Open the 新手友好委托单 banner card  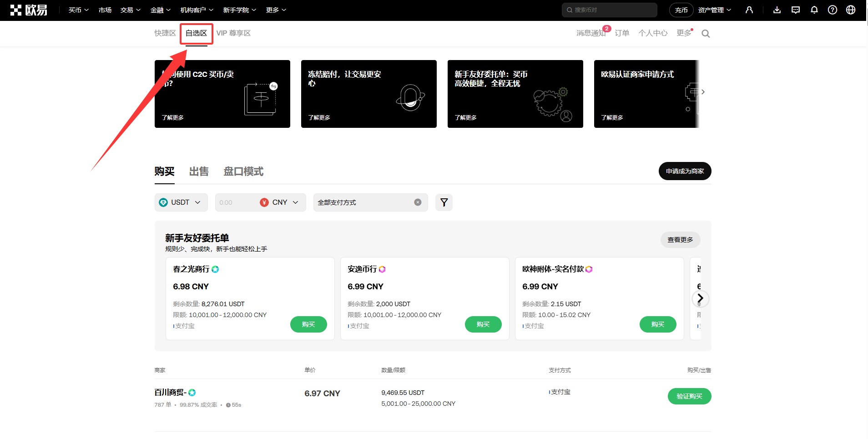pos(515,94)
